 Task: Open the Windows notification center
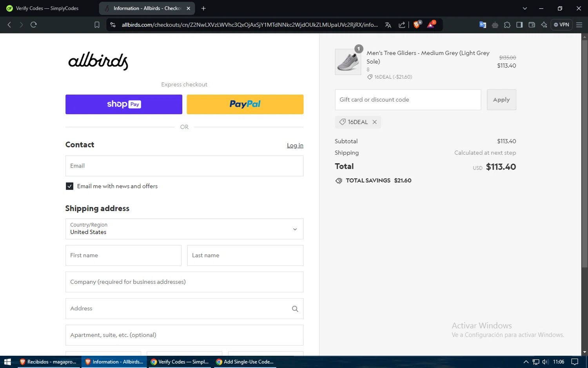point(575,362)
